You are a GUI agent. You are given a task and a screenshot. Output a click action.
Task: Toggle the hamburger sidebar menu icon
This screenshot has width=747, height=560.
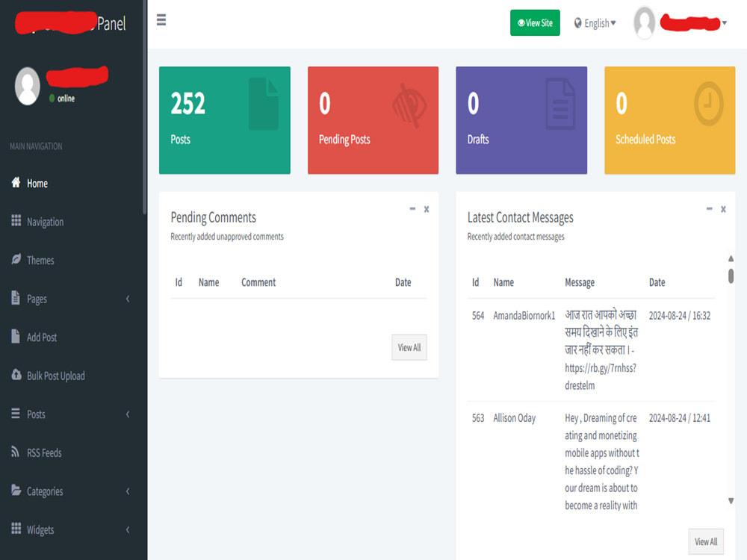(161, 20)
